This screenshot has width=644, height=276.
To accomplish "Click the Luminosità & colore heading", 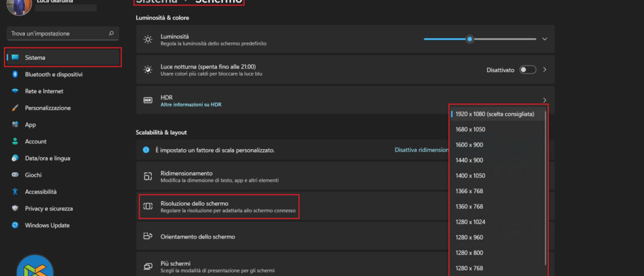I will 162,18.
